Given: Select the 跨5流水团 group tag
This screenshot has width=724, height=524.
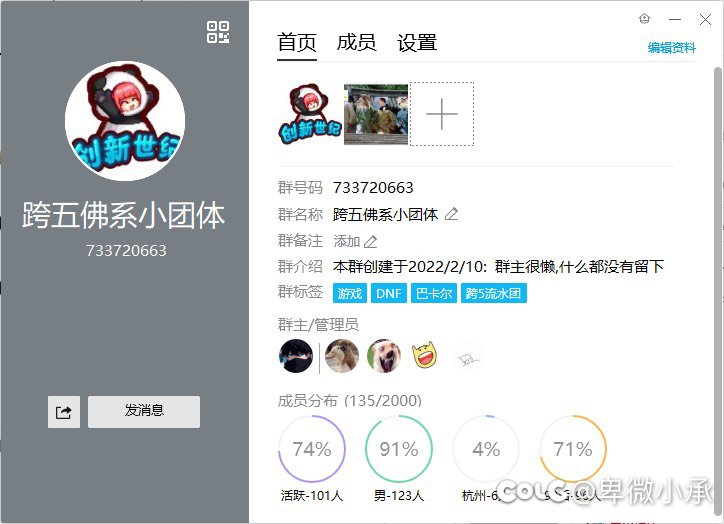Looking at the screenshot, I should pos(494,293).
